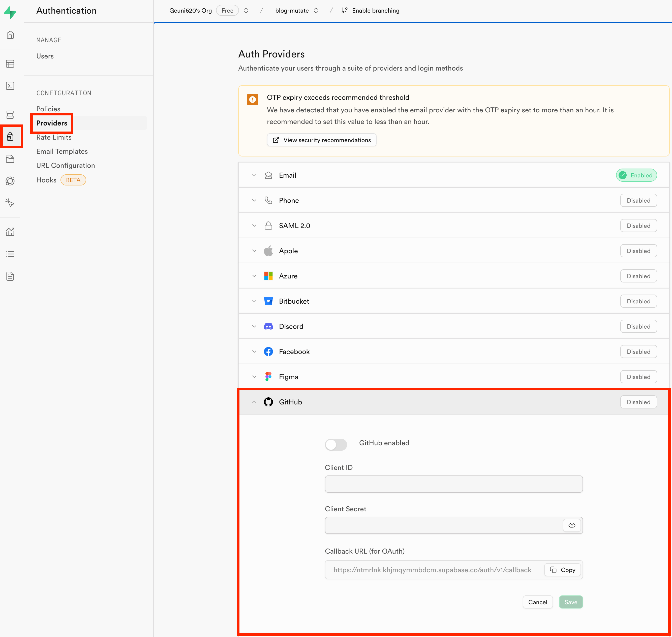Open the Reports chart icon
672x637 pixels.
point(10,232)
